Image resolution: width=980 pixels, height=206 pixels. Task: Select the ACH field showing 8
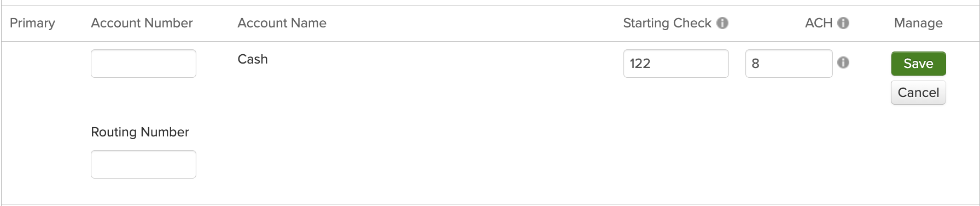(x=789, y=64)
